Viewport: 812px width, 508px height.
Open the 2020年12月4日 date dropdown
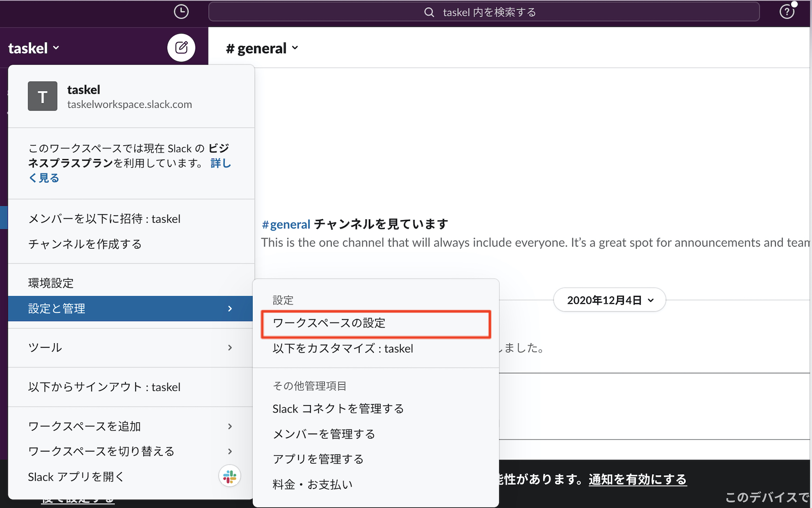click(609, 300)
